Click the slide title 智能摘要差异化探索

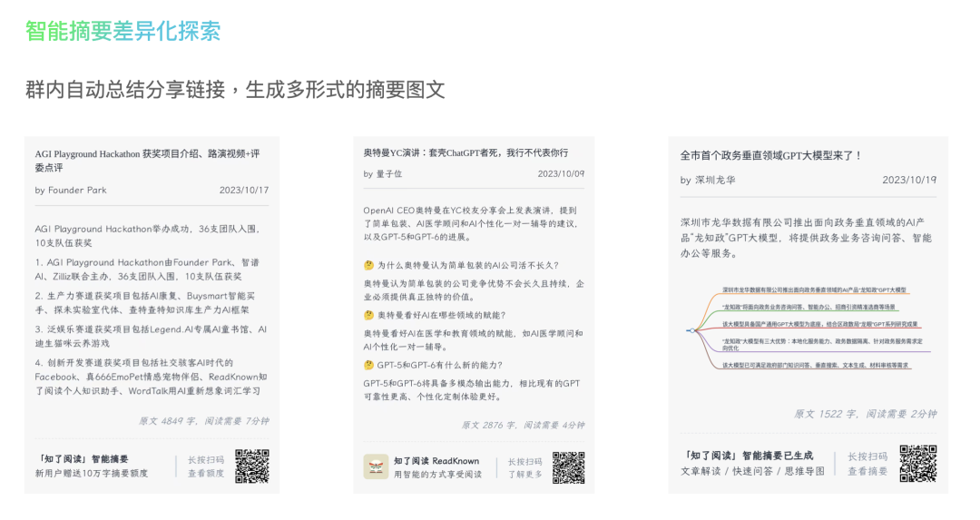123,31
